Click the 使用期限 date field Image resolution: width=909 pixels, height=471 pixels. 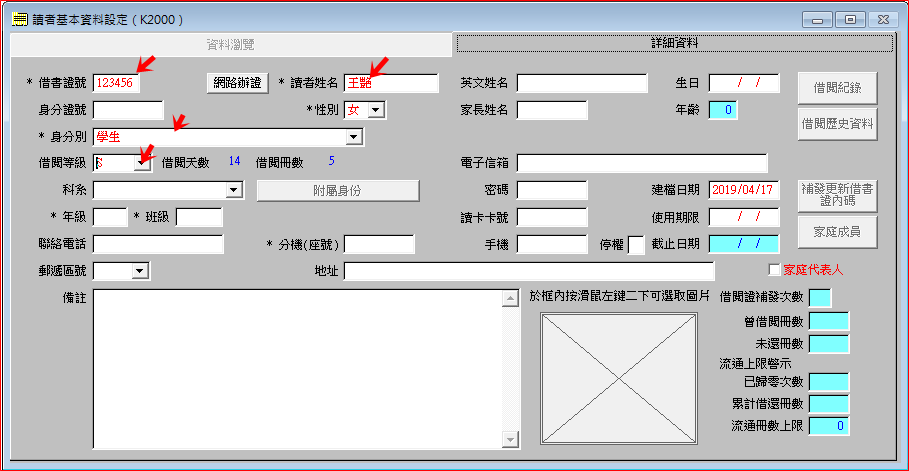(x=744, y=218)
